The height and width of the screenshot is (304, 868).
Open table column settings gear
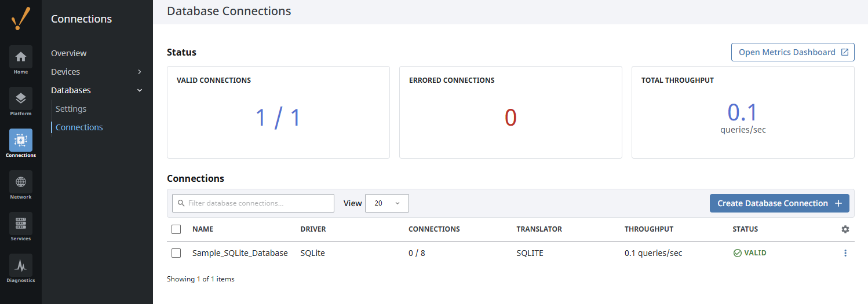(845, 229)
